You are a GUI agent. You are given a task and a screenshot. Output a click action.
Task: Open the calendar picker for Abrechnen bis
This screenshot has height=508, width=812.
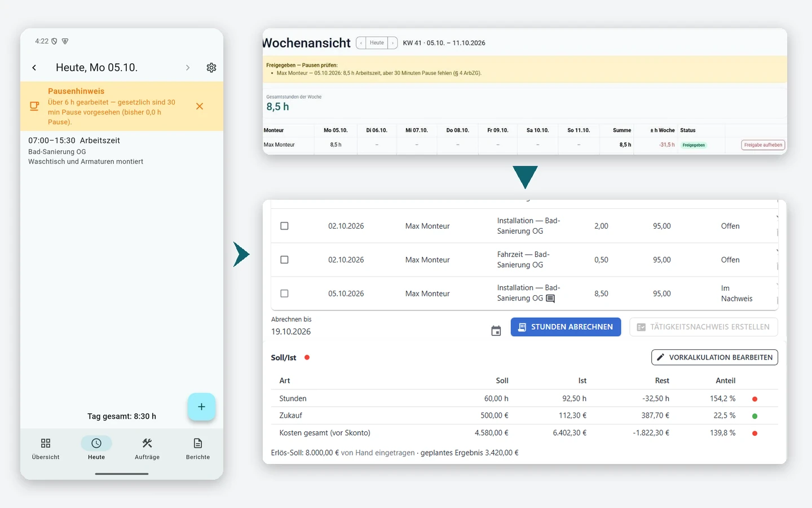coord(496,331)
